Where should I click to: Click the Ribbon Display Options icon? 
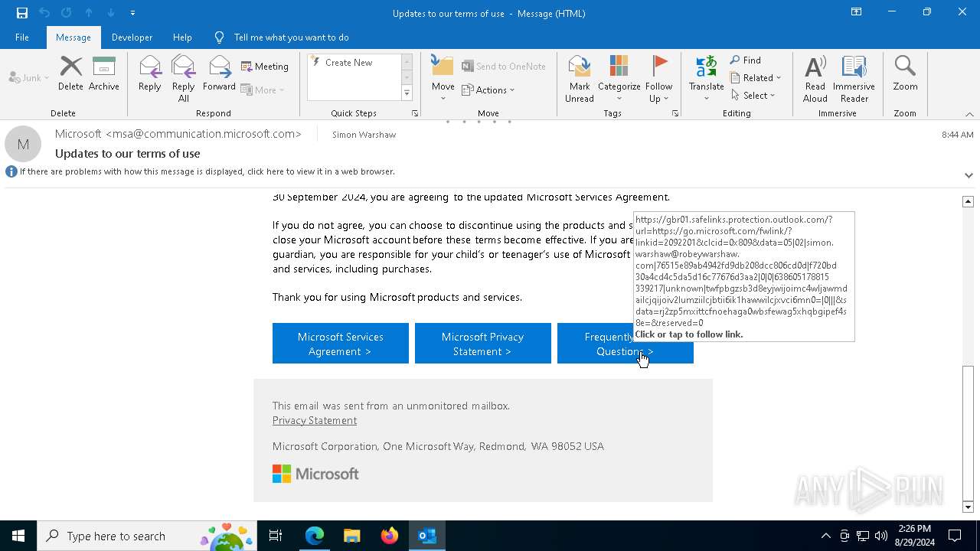click(x=856, y=12)
